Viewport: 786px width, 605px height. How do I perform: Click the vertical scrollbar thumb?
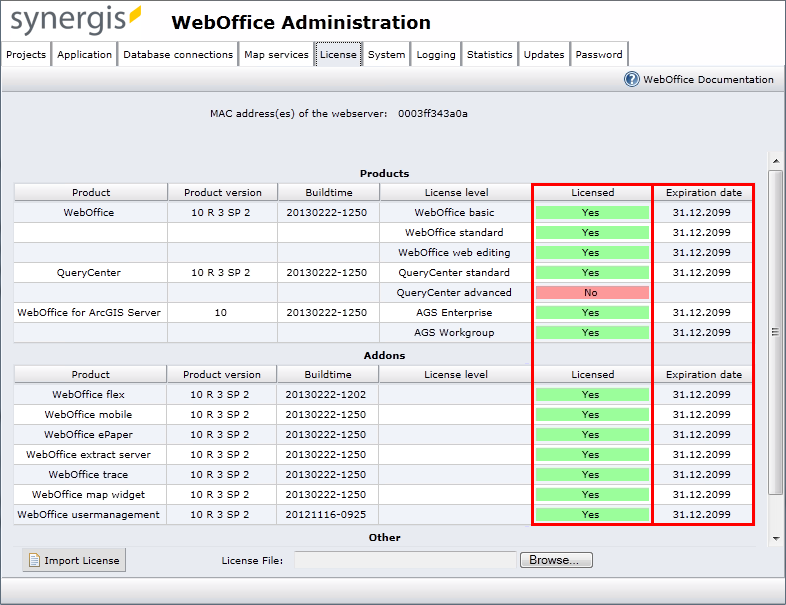(x=776, y=332)
